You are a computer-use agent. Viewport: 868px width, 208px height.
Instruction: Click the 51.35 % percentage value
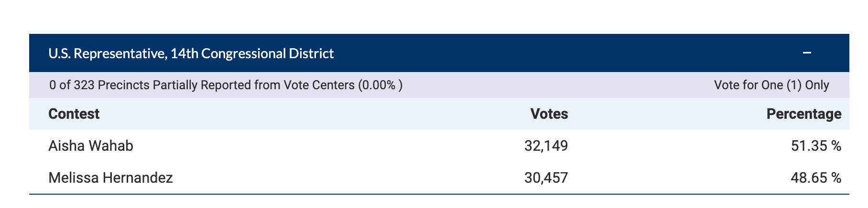(x=816, y=146)
